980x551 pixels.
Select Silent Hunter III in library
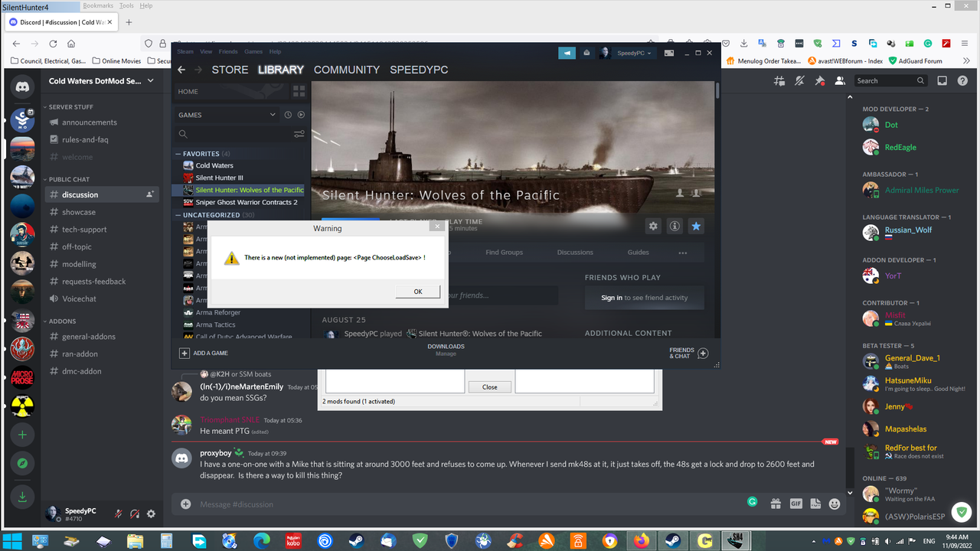tap(219, 178)
